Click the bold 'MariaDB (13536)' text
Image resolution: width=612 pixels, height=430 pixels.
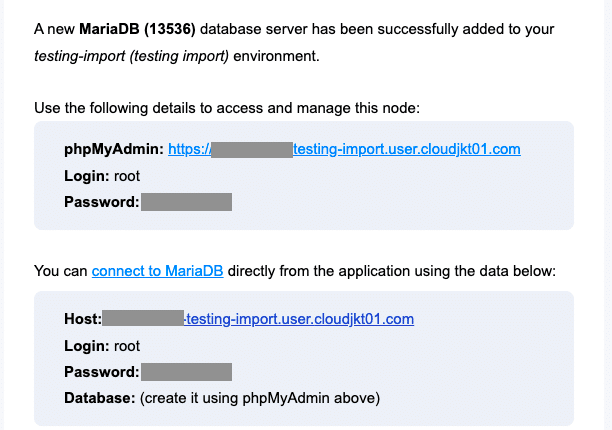(x=137, y=29)
